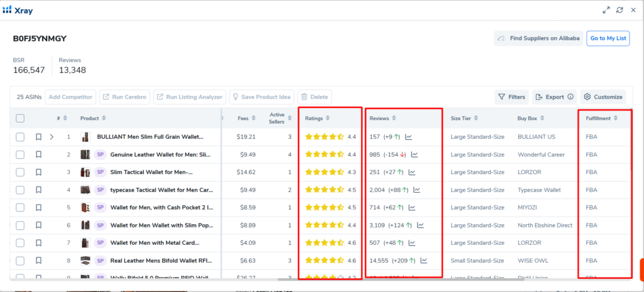Refresh the Xray data

click(619, 10)
